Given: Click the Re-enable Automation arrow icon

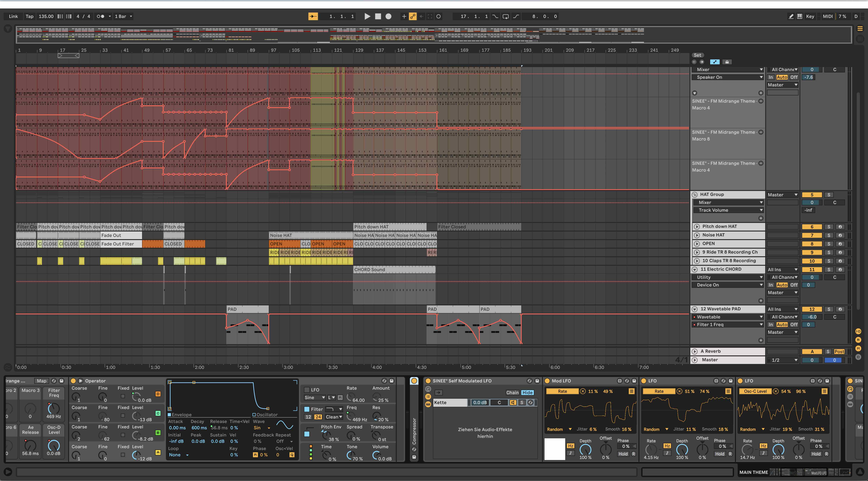Looking at the screenshot, I should point(421,16).
